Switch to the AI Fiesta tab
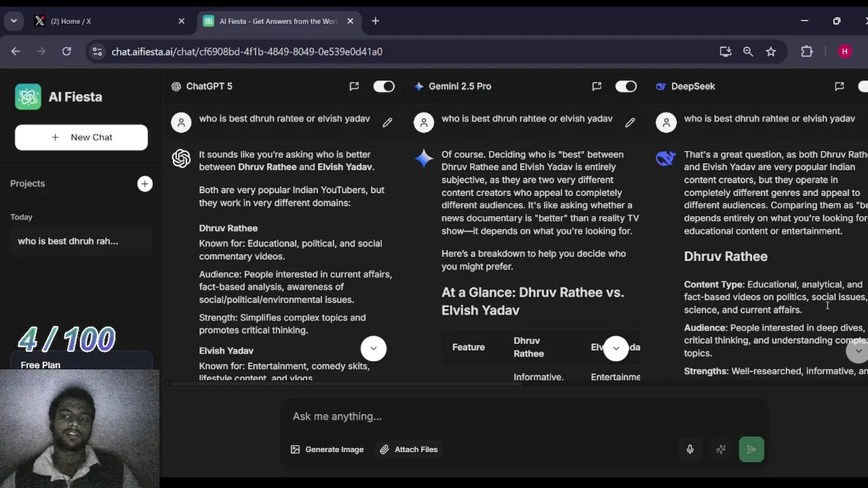The image size is (868, 488). click(x=278, y=21)
